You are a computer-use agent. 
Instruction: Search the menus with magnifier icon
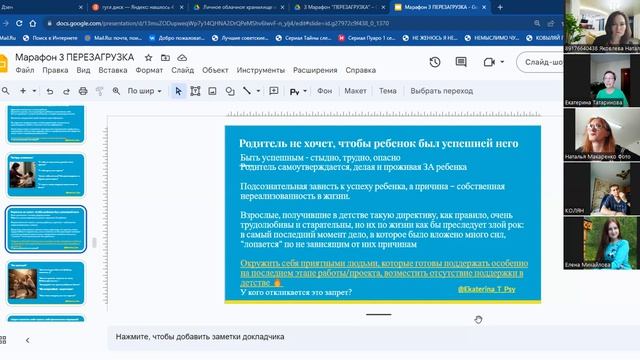click(x=6, y=91)
